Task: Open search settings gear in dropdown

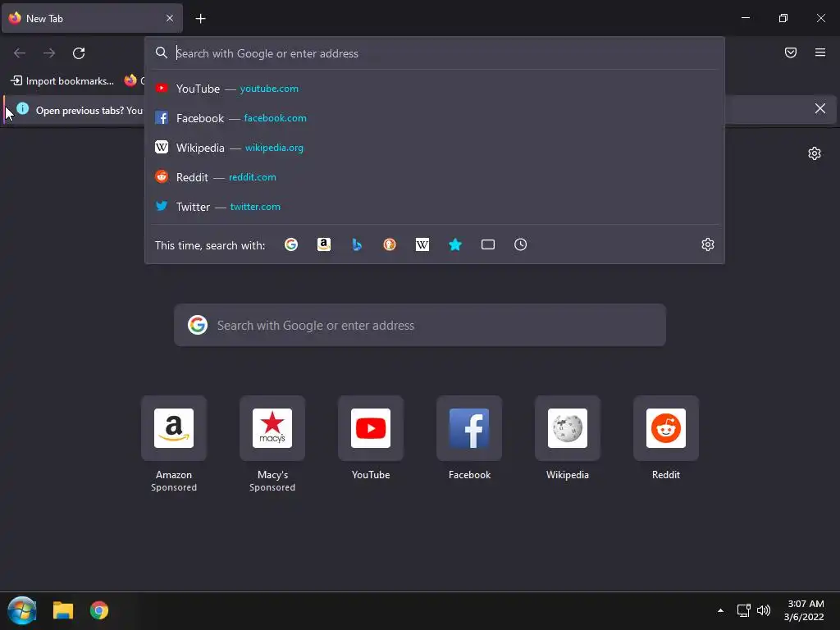Action: pos(708,244)
